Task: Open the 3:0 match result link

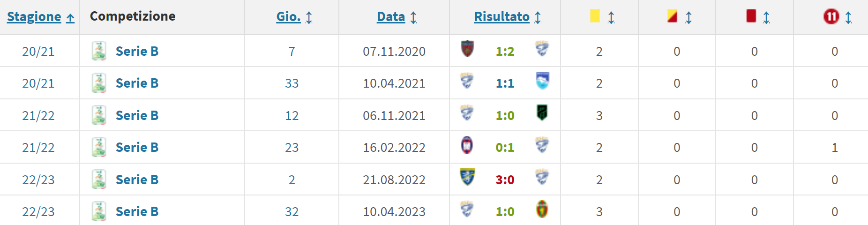Action: coord(505,180)
